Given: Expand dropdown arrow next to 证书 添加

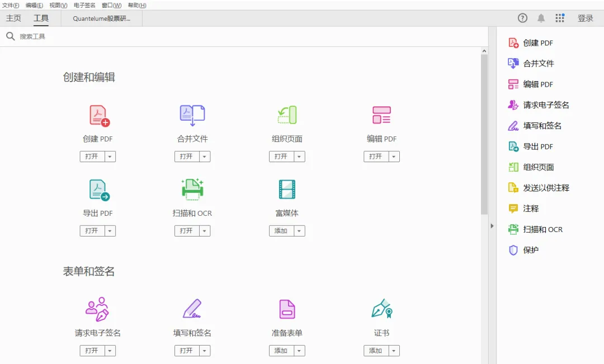Looking at the screenshot, I should pyautogui.click(x=394, y=351).
